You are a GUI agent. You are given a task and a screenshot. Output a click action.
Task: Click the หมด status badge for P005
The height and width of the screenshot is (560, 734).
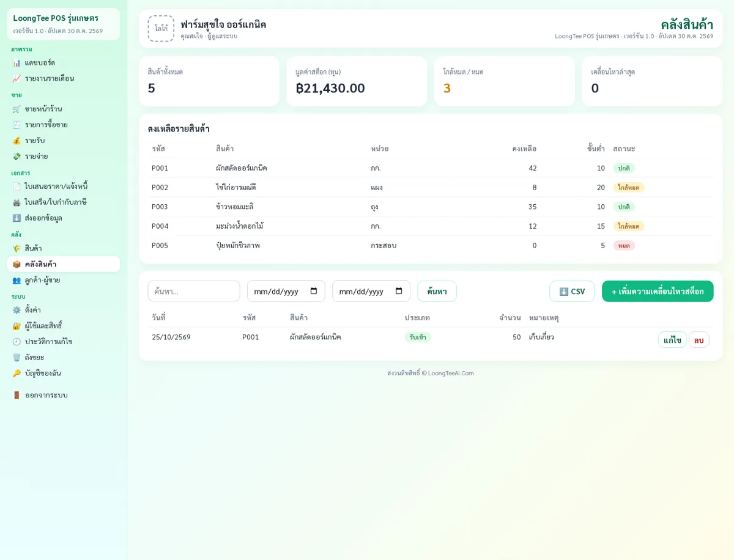point(624,245)
